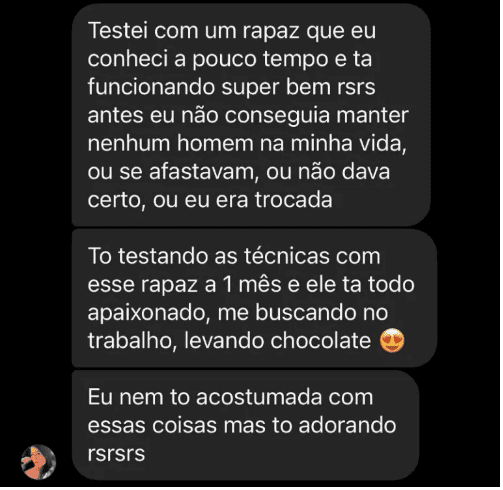Click the word "acostumada" in third message
This screenshot has width=503, height=490.
(x=260, y=399)
